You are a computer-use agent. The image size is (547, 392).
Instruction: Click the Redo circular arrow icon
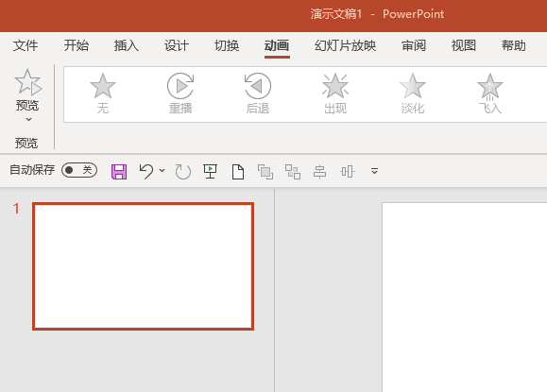coord(182,172)
